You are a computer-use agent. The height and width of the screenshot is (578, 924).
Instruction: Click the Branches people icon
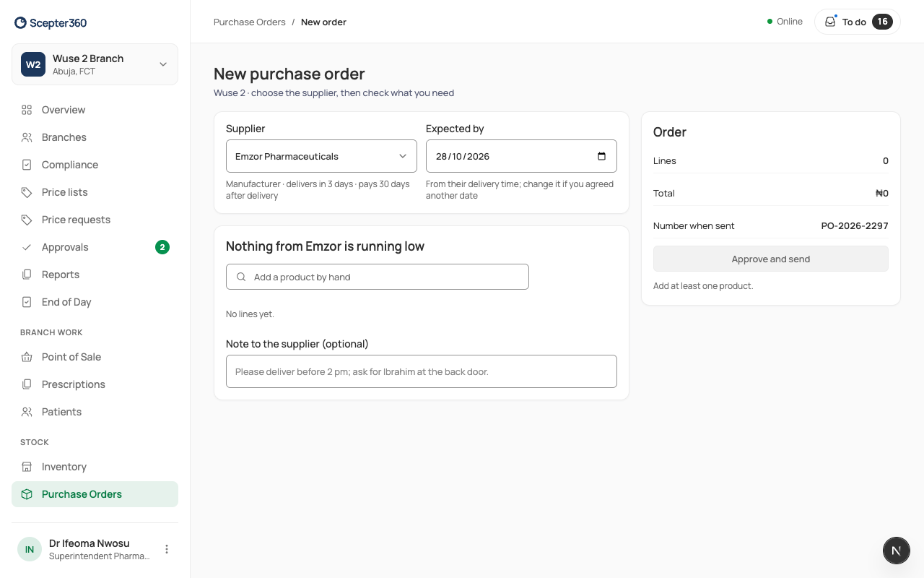tap(27, 137)
